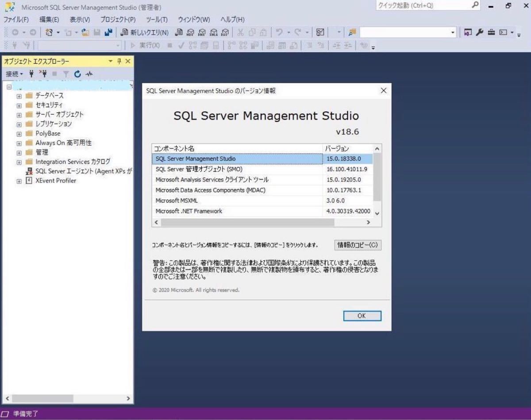Click the component list horizontal scrollbar
This screenshot has width=531, height=420.
(248, 222)
